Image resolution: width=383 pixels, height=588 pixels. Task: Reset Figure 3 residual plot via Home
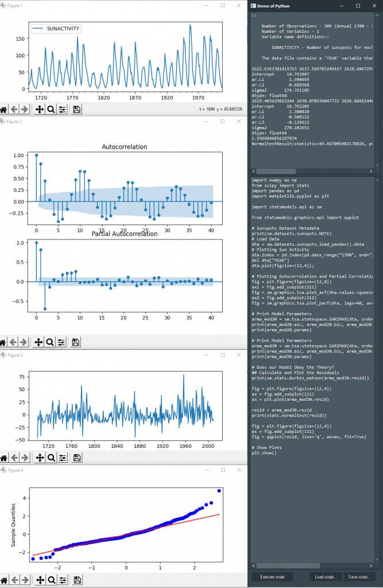[x=4, y=458]
